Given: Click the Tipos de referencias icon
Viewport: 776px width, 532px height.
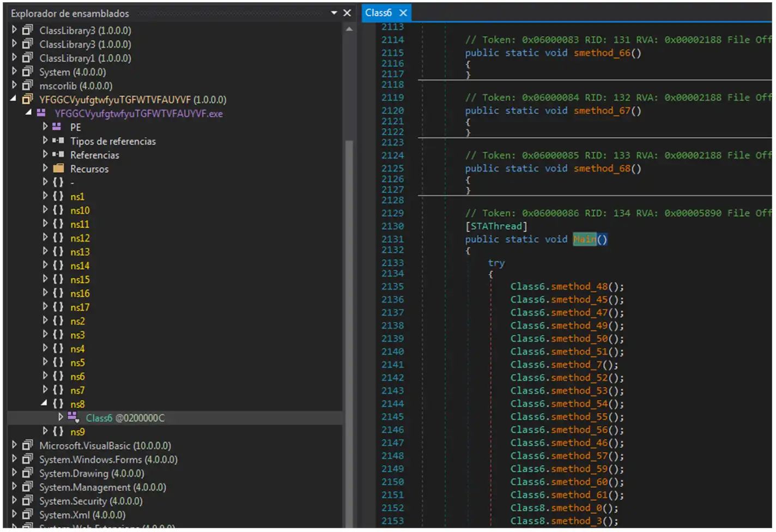Looking at the screenshot, I should (58, 141).
